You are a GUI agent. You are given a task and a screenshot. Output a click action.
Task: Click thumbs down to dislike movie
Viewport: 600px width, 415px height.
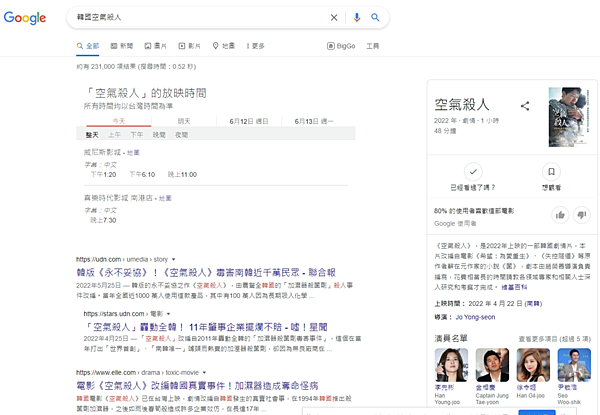pos(582,215)
